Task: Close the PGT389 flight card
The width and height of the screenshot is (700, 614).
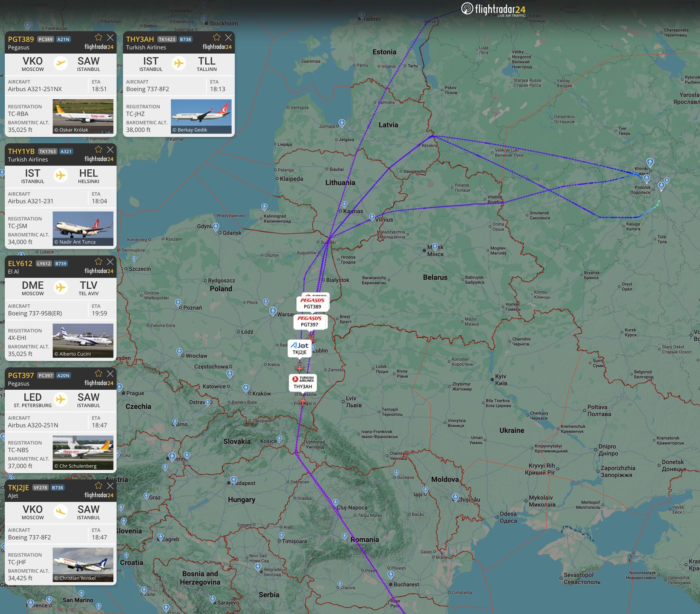Action: [x=110, y=38]
